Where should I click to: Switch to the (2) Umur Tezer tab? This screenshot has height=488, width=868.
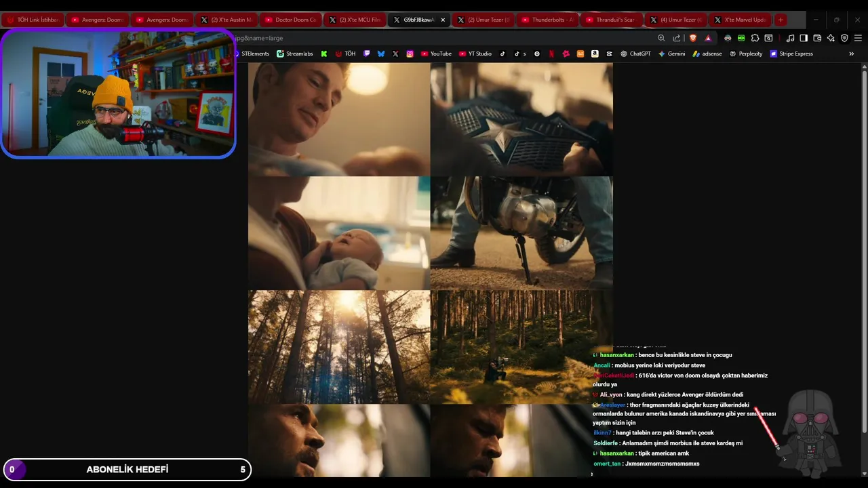pos(483,20)
